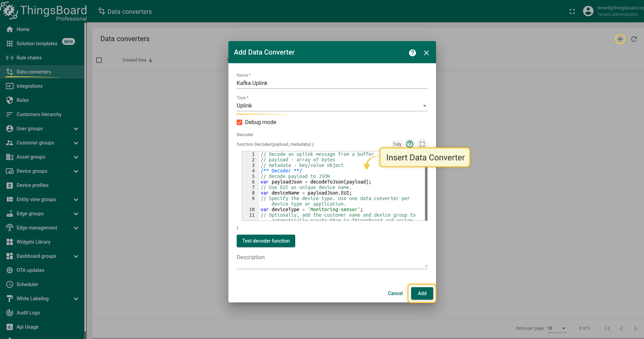Viewport: 644px width, 339px height.
Task: Toggle fullscreen mode in top bar
Action: coord(572,11)
